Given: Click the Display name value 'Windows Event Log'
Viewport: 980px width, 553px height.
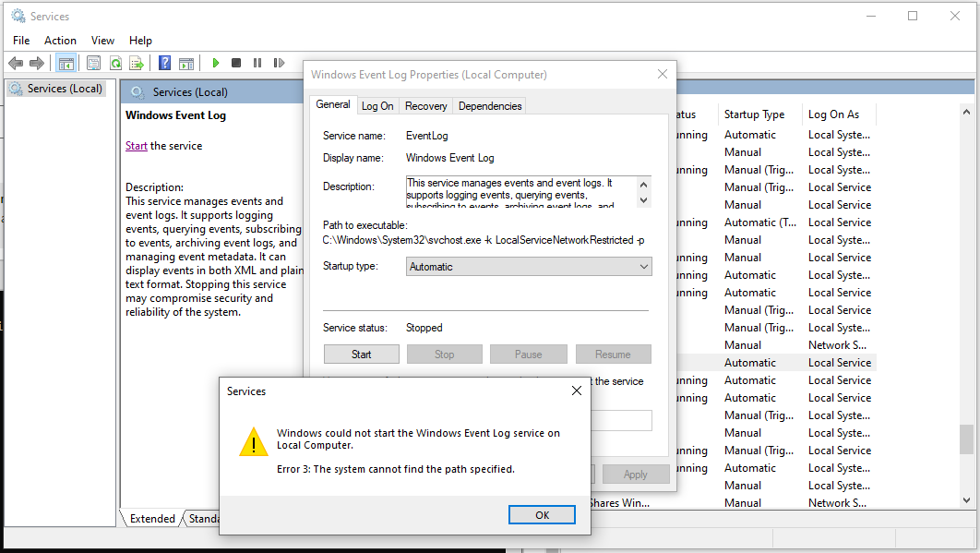Looking at the screenshot, I should click(x=450, y=158).
